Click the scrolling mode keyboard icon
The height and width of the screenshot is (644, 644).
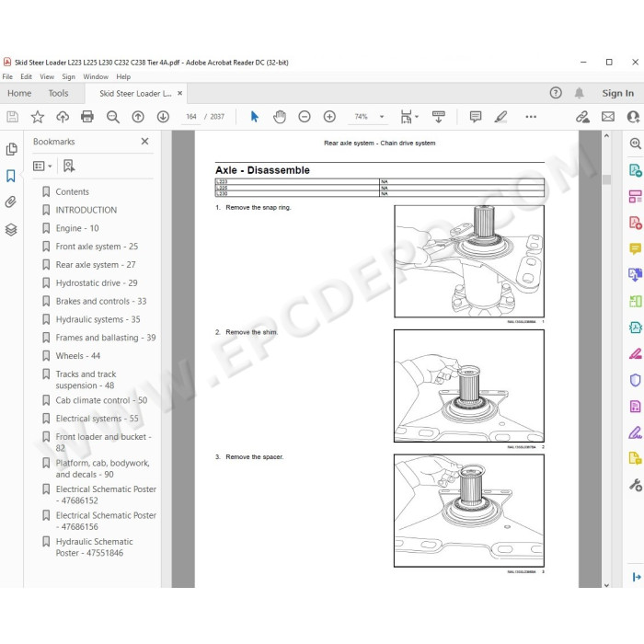click(x=438, y=117)
